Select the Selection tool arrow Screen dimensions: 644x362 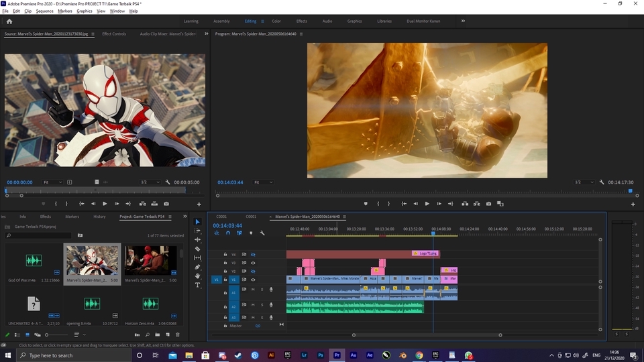pos(197,222)
